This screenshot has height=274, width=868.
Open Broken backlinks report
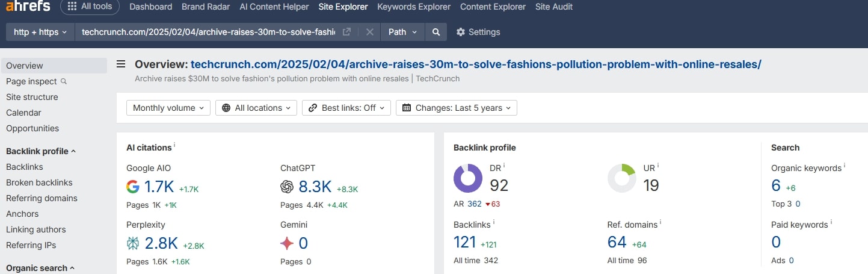click(39, 182)
